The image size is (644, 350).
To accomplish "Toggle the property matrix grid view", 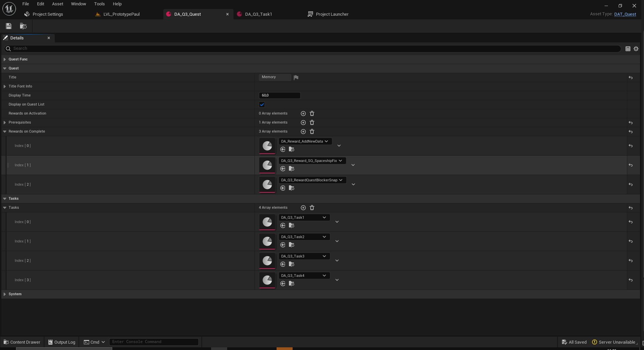I will click(x=628, y=49).
